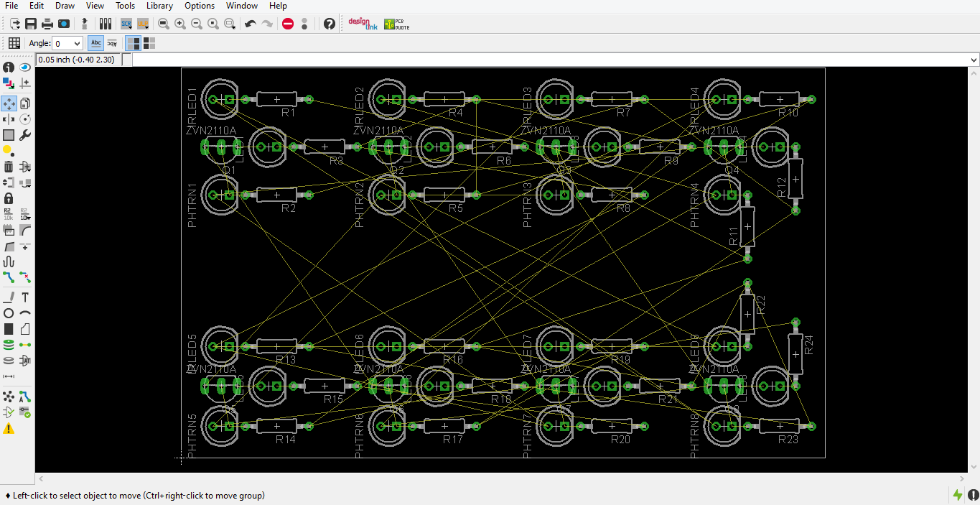Select the Text tool
Screen dimensions: 980x505
click(25, 296)
